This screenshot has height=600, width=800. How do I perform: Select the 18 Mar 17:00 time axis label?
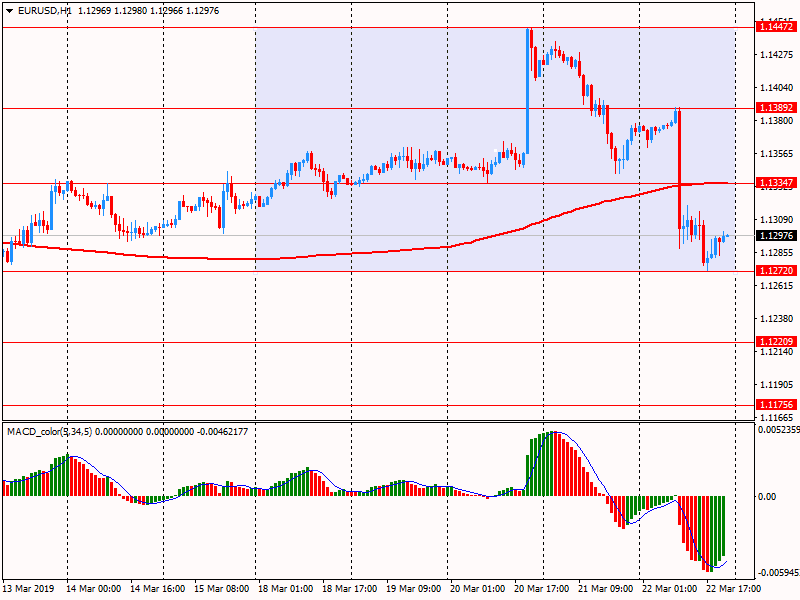350,589
